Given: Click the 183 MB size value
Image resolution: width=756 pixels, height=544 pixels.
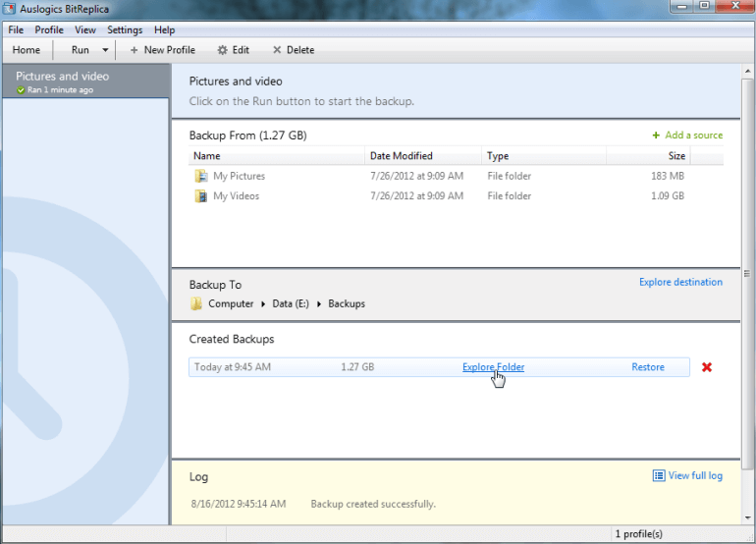Looking at the screenshot, I should point(668,176).
